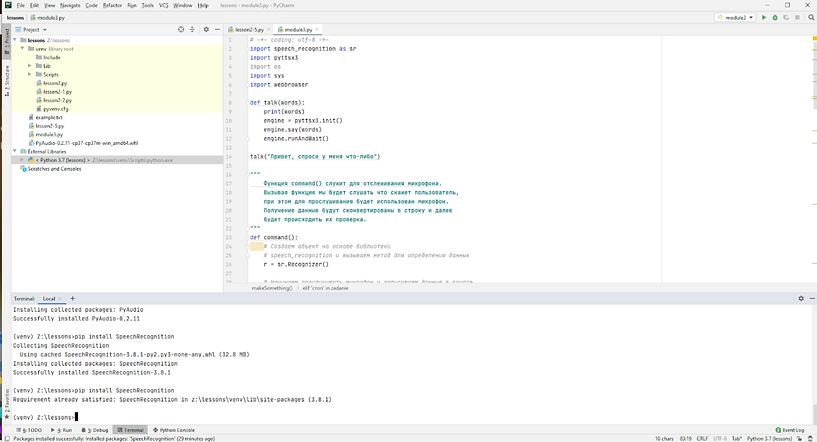Screen dimensions: 817x442
Task: Open the Favorites side tool window button
Action: pos(7,404)
